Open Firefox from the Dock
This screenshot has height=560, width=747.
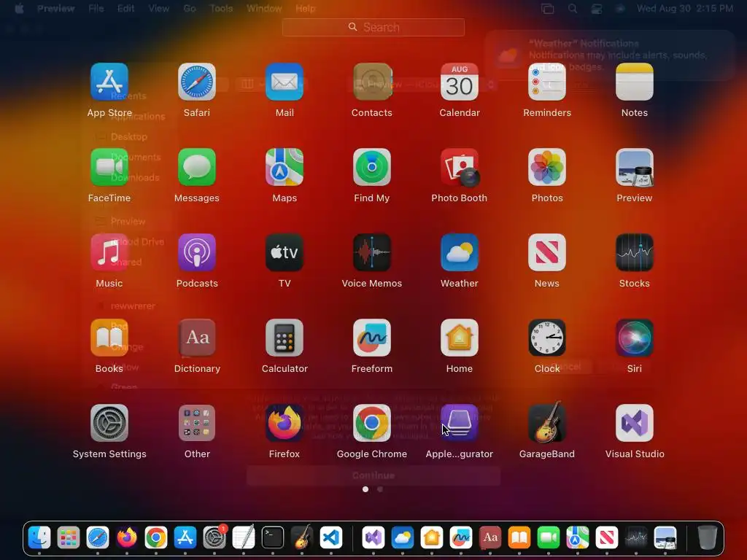pyautogui.click(x=127, y=537)
